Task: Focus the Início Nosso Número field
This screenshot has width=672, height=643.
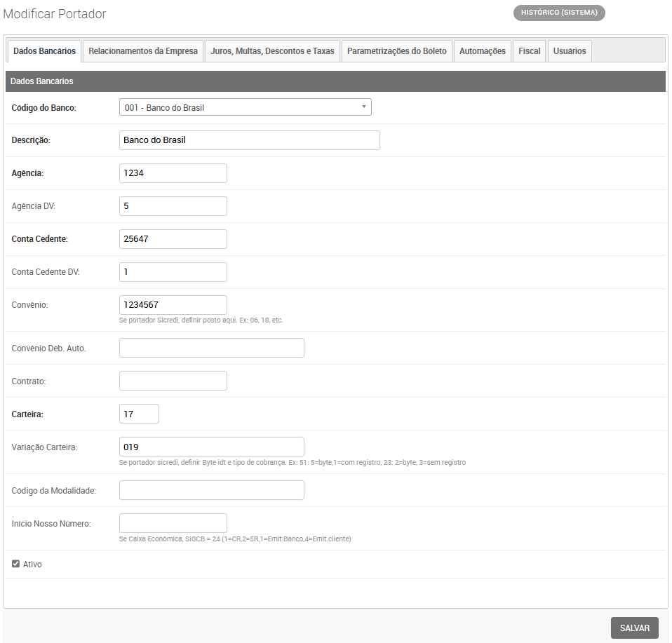Action: coord(173,523)
